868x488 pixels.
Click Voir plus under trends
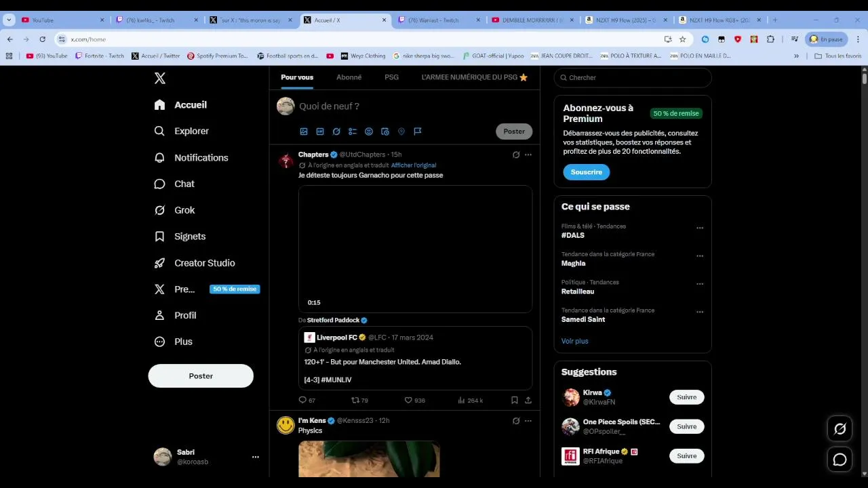(x=575, y=342)
